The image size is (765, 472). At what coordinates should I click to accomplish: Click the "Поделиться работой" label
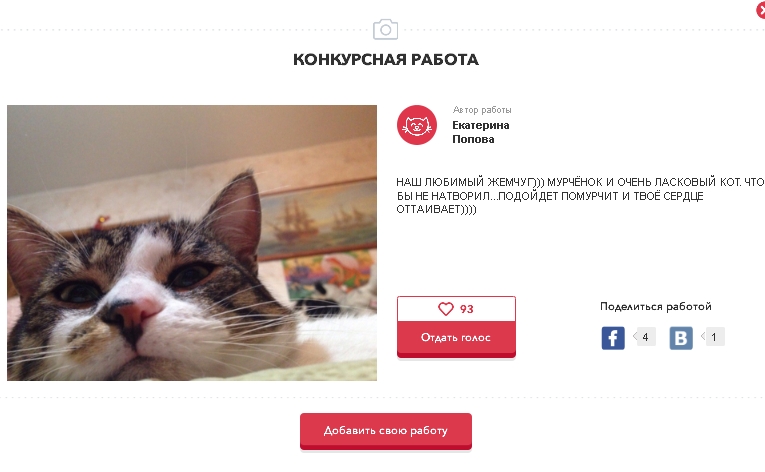pos(655,306)
